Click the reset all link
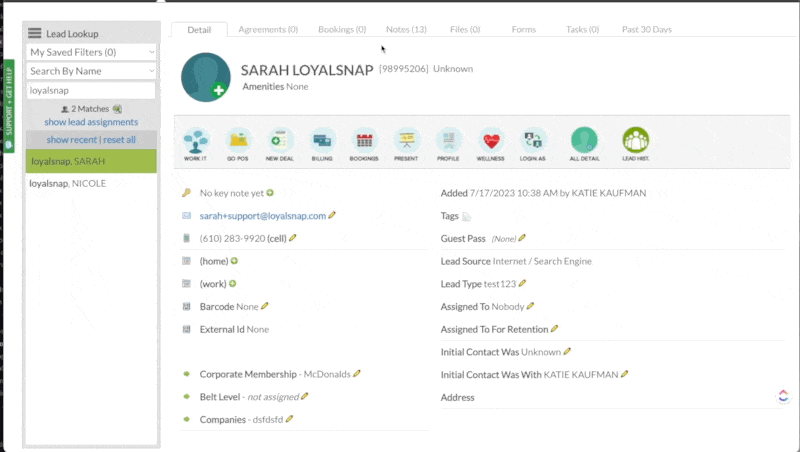The image size is (800, 452). 119,139
